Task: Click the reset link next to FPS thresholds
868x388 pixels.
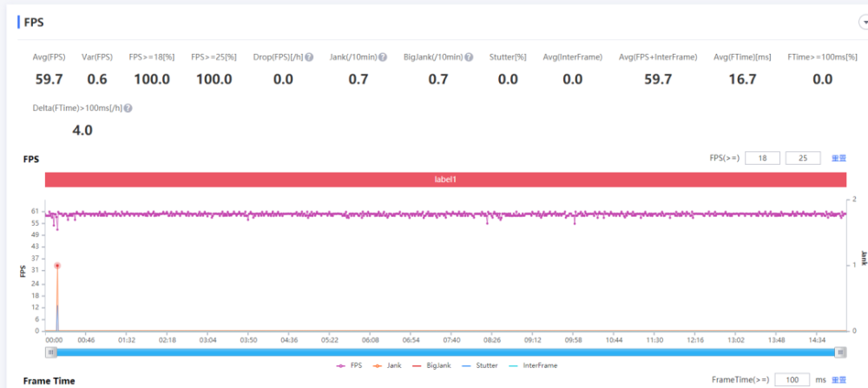Action: [x=838, y=158]
